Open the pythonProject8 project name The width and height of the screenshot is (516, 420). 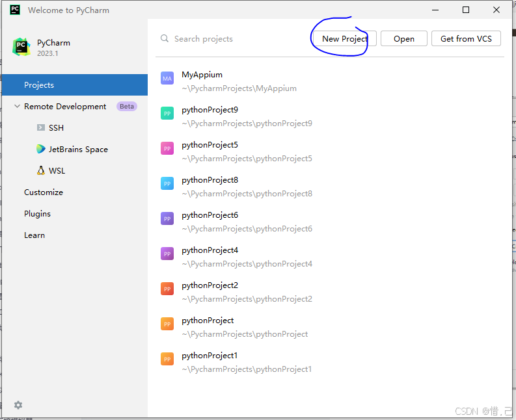tap(210, 180)
